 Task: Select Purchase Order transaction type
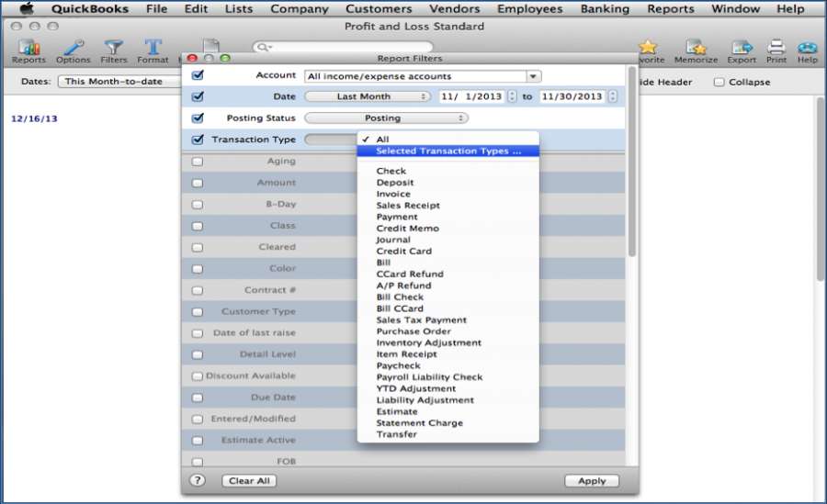(x=448, y=331)
